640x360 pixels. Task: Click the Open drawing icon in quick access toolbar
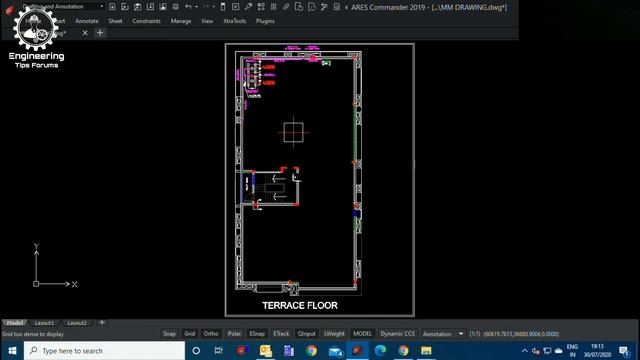(125, 7)
